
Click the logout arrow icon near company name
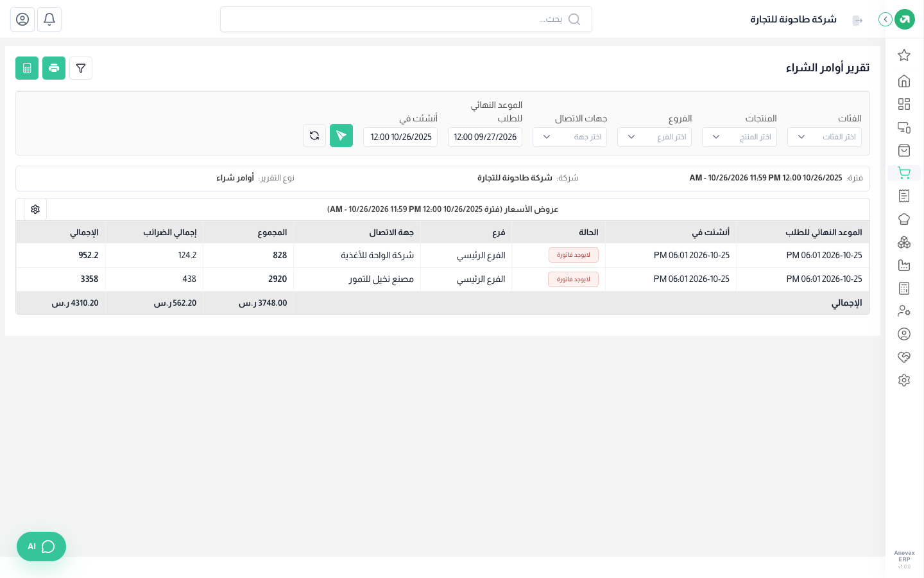coord(857,21)
